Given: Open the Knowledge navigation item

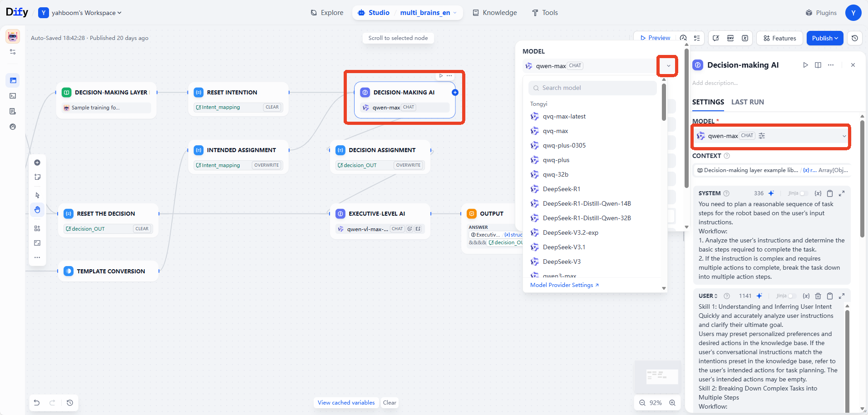Looking at the screenshot, I should (x=495, y=13).
